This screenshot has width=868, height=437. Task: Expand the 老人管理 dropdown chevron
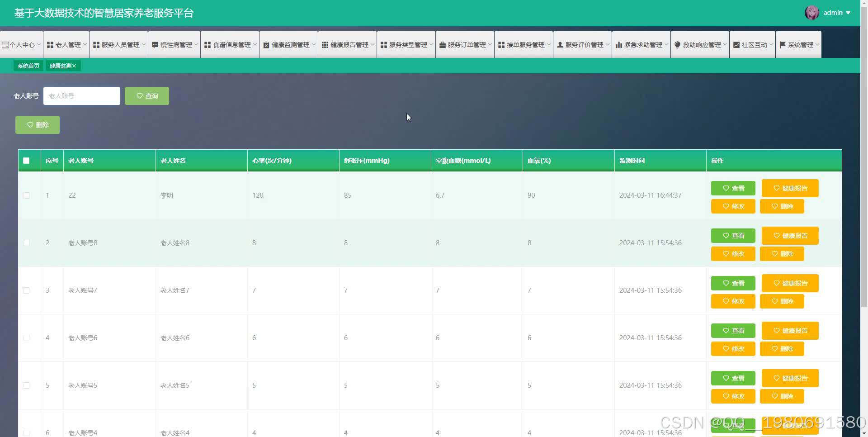[x=85, y=44]
